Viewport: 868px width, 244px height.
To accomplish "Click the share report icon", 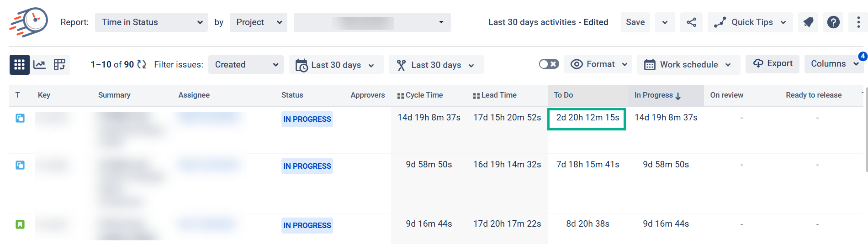I will [691, 22].
